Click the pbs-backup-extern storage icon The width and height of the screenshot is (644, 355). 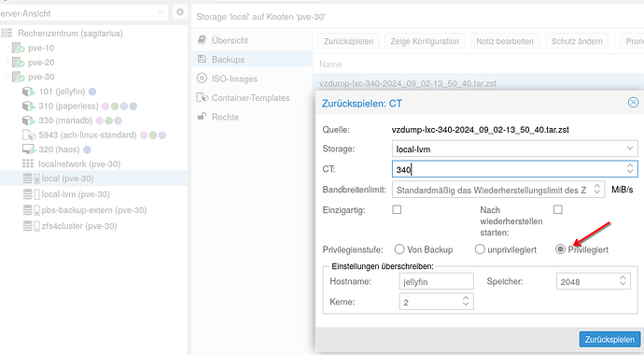(x=31, y=210)
